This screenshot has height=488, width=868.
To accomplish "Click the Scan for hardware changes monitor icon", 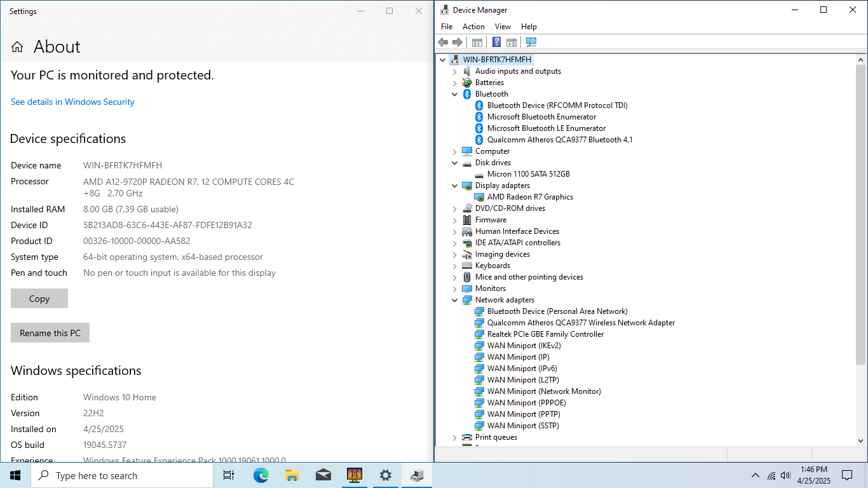I will pyautogui.click(x=531, y=43).
